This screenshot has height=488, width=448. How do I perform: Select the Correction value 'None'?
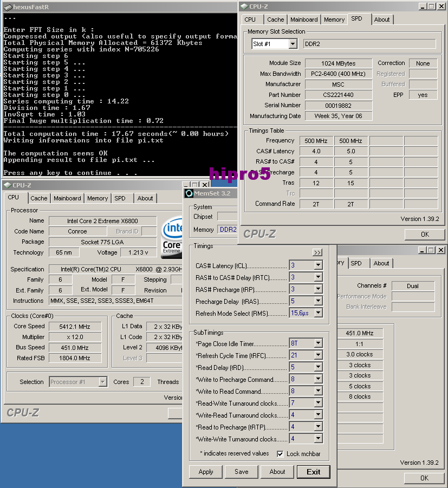click(423, 63)
